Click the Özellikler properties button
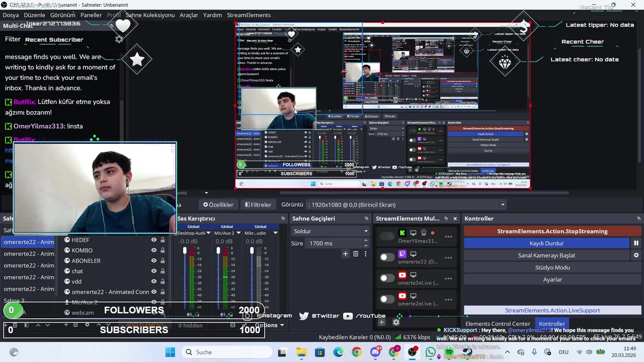The image size is (644, 362). click(218, 205)
